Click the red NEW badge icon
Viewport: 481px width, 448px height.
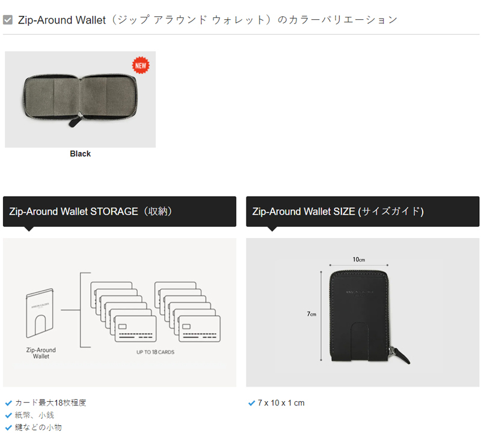[x=141, y=66]
